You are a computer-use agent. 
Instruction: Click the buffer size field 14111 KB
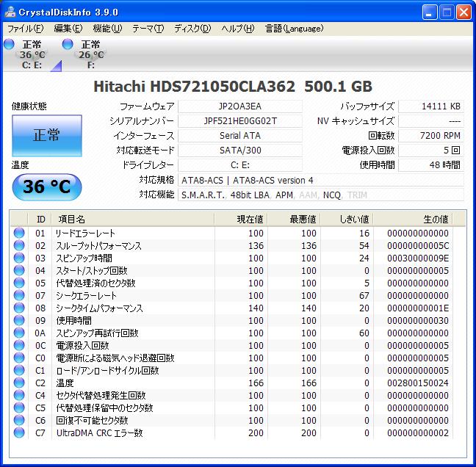pyautogui.click(x=431, y=106)
